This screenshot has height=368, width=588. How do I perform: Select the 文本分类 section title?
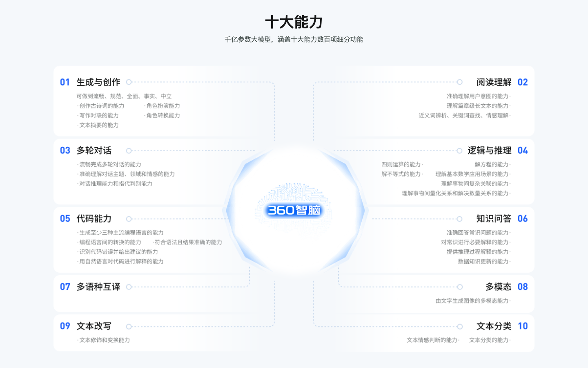pos(494,326)
